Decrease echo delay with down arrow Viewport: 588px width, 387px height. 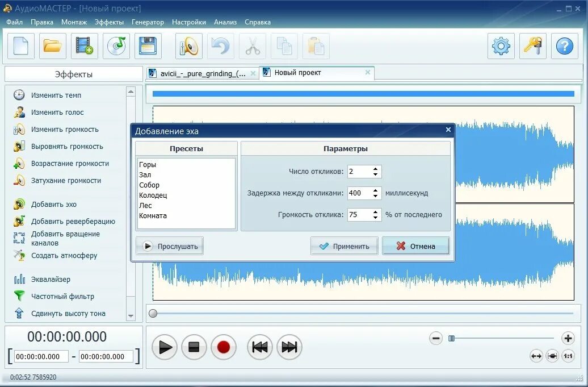375,196
